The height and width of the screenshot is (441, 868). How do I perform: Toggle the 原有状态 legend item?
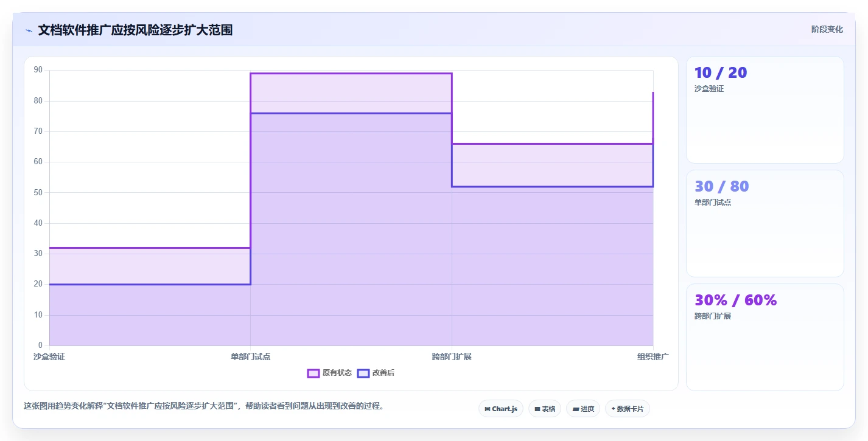point(329,373)
